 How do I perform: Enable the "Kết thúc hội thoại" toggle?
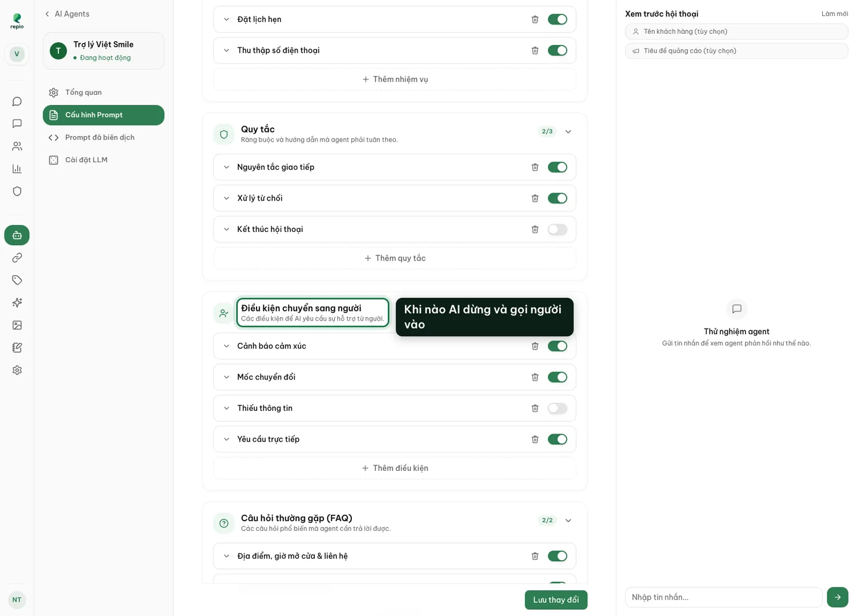pos(558,229)
